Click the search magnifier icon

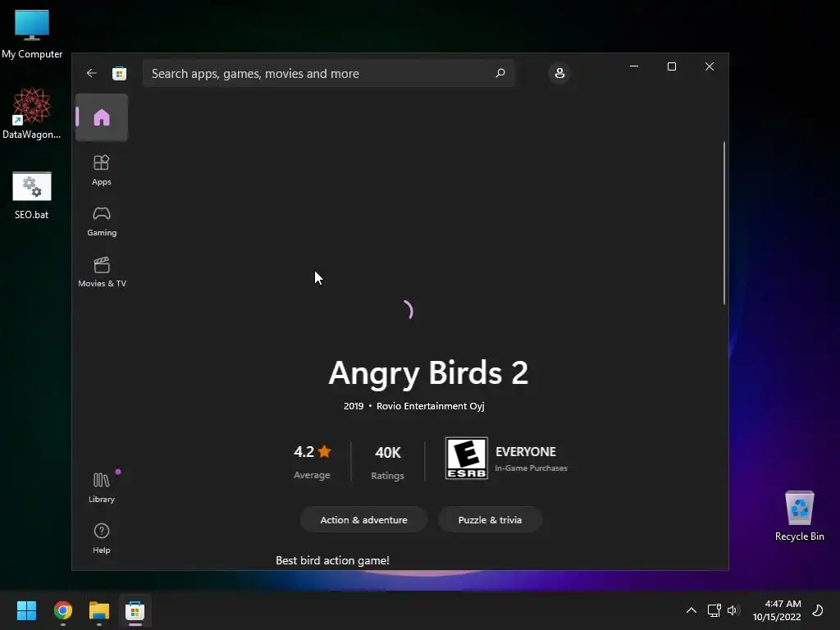point(500,73)
